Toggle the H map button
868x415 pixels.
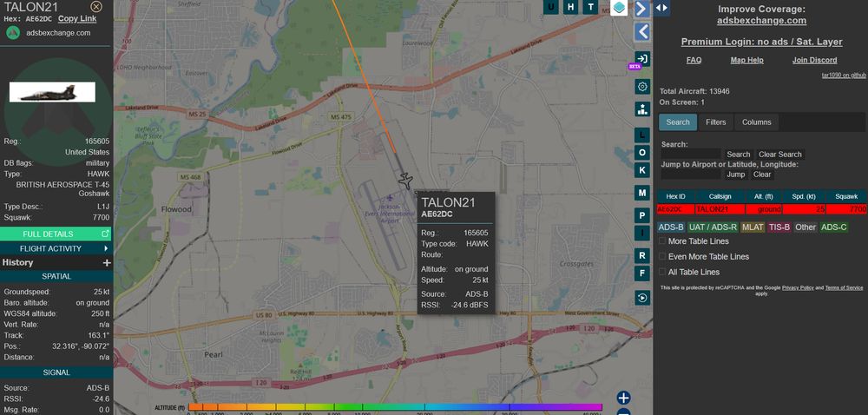coord(570,7)
